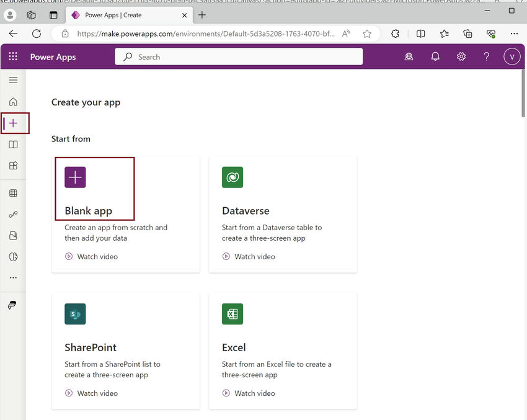
Task: Open help question mark icon
Action: [x=486, y=56]
